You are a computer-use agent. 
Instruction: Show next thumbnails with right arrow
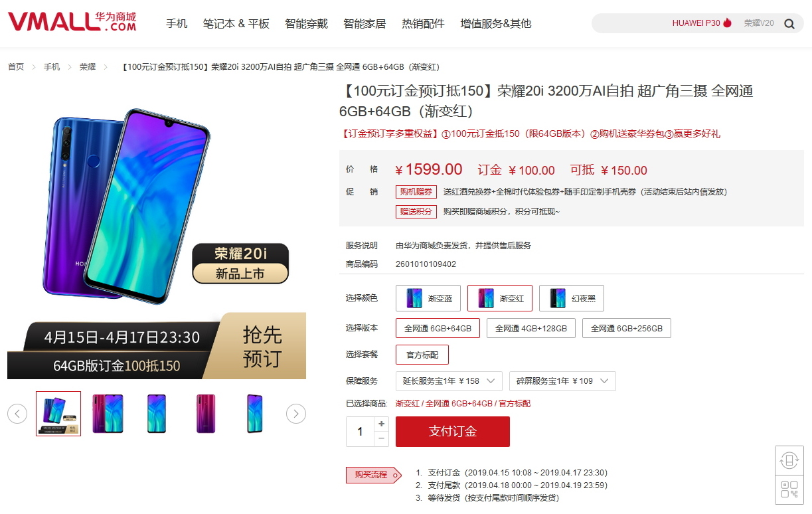pos(296,414)
